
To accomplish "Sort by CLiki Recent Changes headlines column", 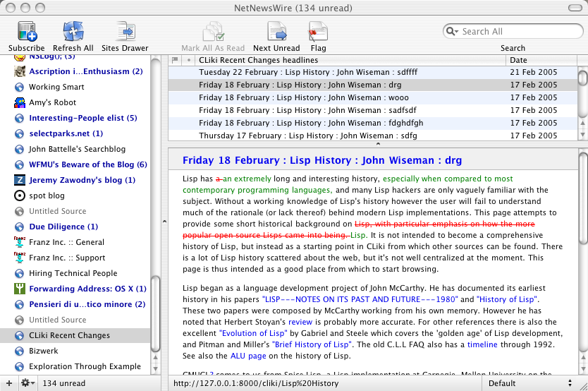I will click(x=350, y=60).
